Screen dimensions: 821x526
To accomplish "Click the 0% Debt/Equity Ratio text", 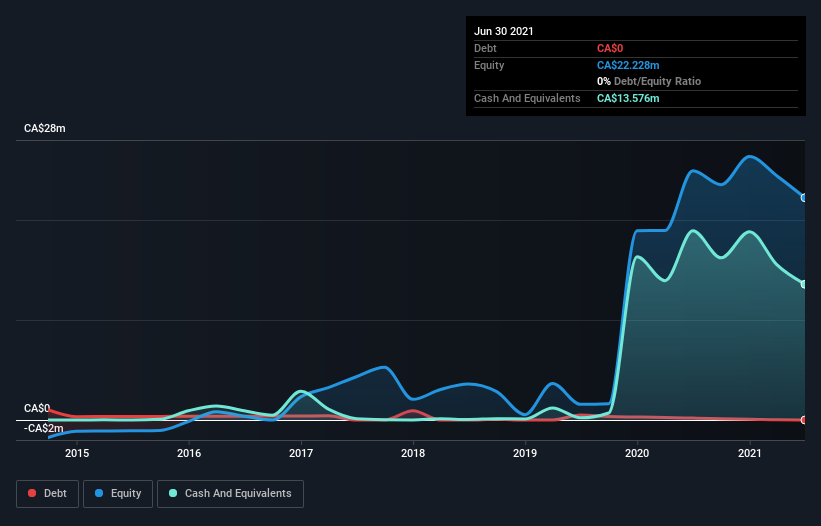I will [649, 81].
